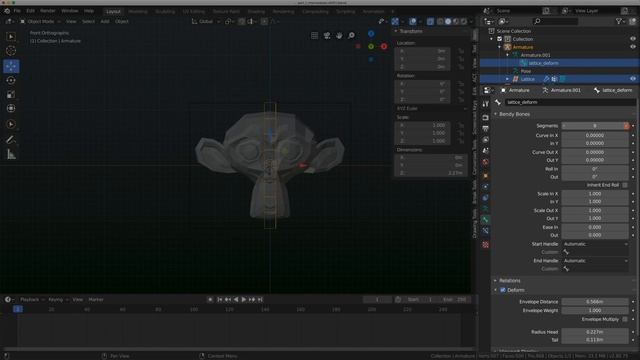Enable Envelope Multiply checkbox
This screenshot has width=640, height=360.
(625, 319)
